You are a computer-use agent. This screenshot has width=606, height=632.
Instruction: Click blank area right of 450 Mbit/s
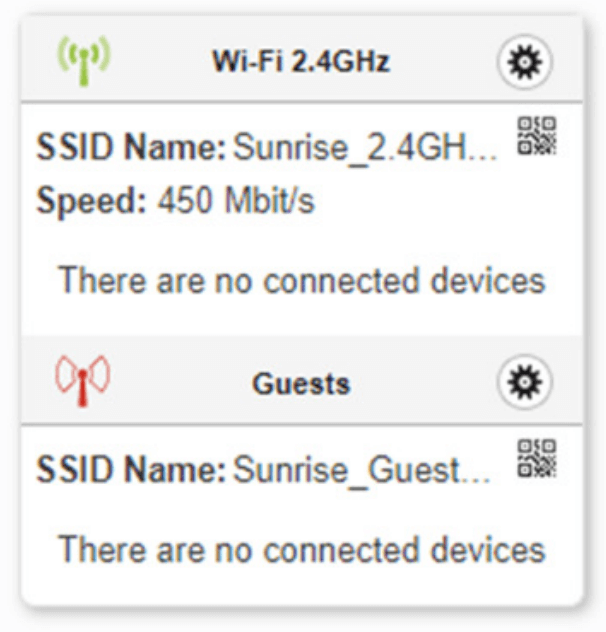(430, 202)
